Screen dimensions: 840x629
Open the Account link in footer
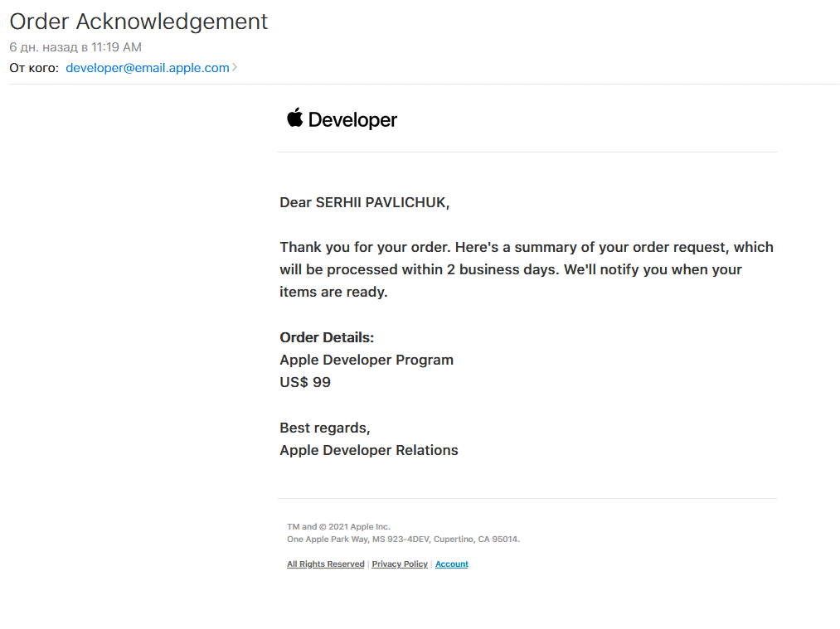452,564
